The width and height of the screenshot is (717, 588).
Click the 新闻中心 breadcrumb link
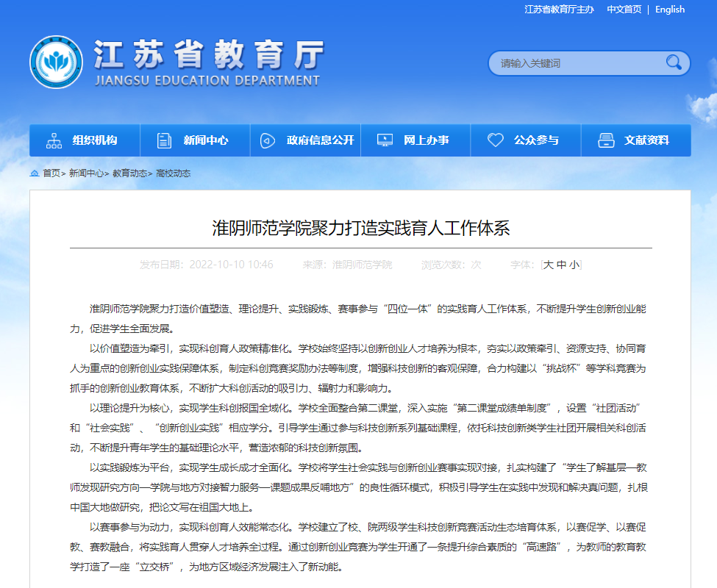coord(86,173)
